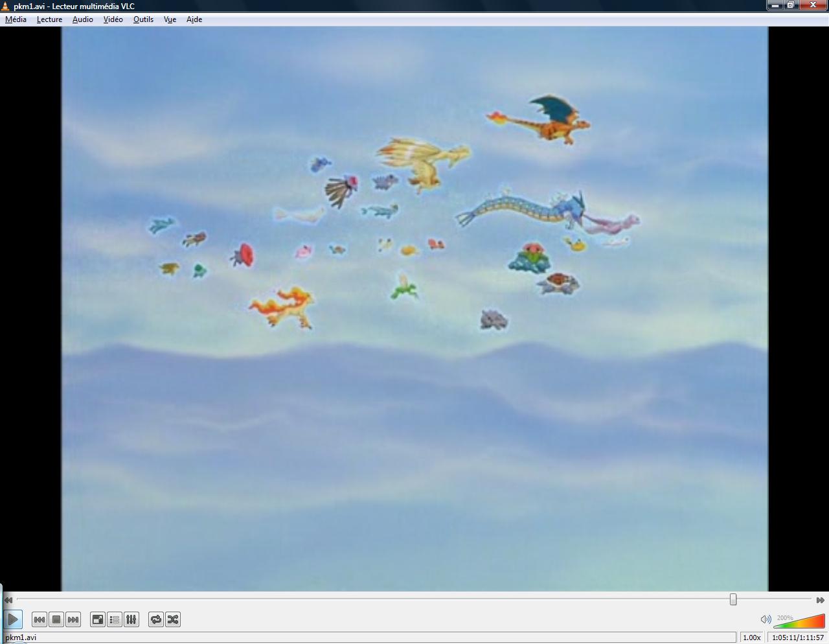
Task: Open extended settings and effects
Action: tap(131, 619)
